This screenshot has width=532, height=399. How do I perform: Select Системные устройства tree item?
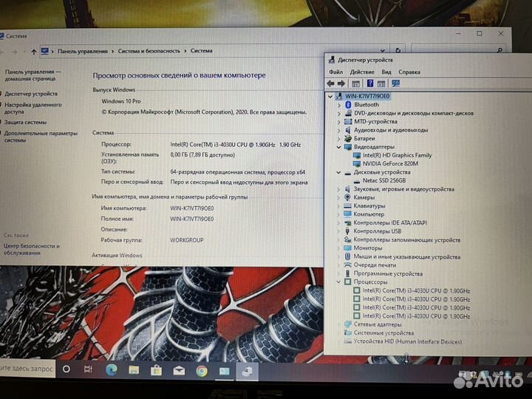click(383, 333)
